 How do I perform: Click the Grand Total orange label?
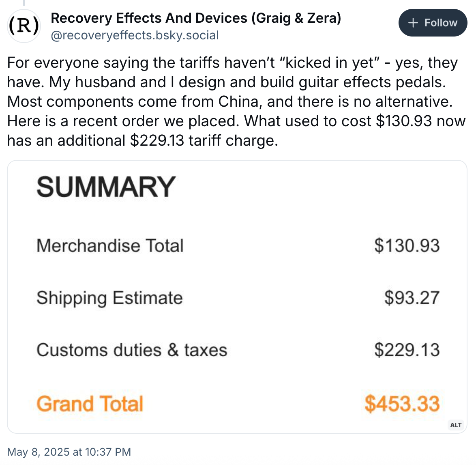click(90, 403)
